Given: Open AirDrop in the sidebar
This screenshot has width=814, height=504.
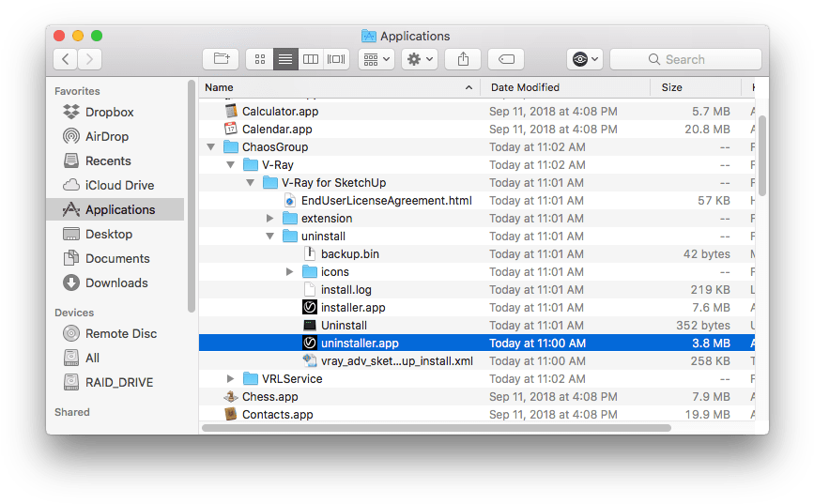Looking at the screenshot, I should [106, 136].
